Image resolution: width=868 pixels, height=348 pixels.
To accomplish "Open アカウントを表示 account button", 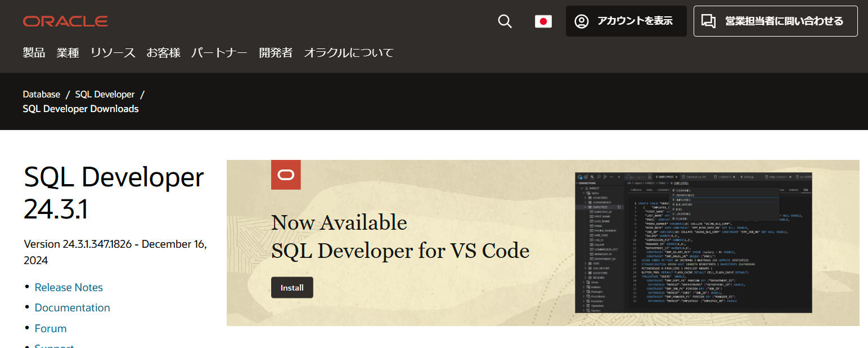I will tap(626, 21).
